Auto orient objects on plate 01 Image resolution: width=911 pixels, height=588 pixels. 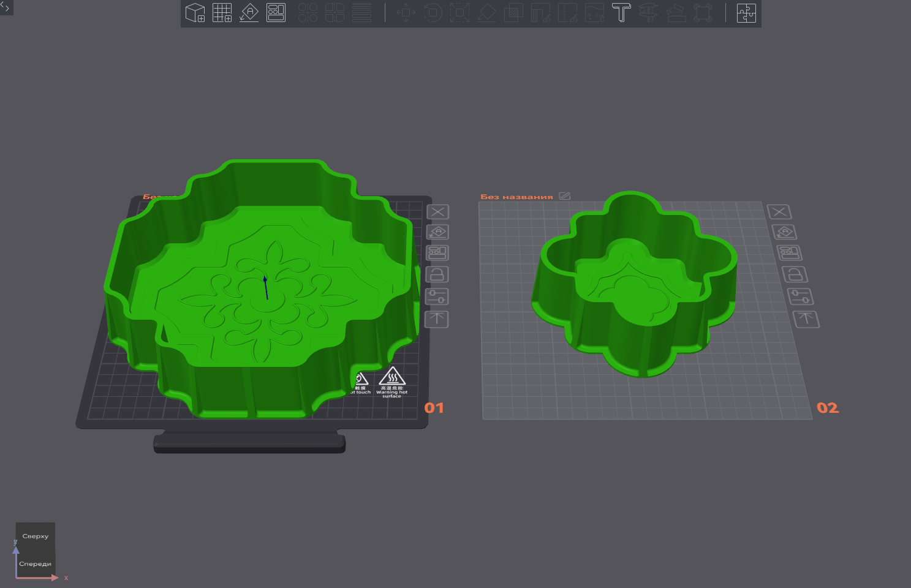(437, 232)
